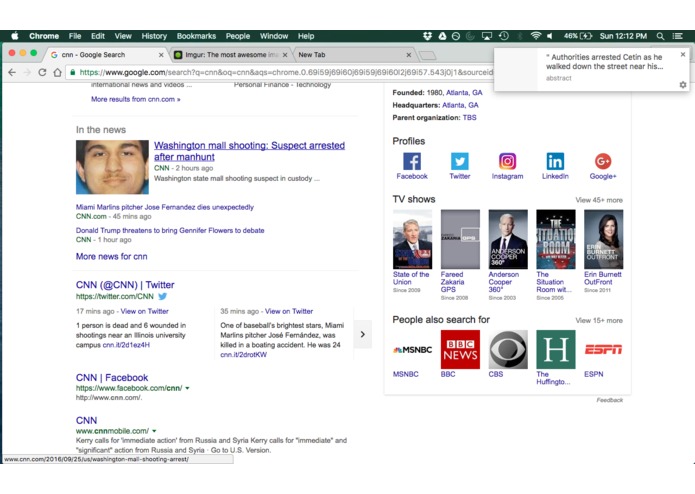Click the CBS eye logo

(x=508, y=350)
